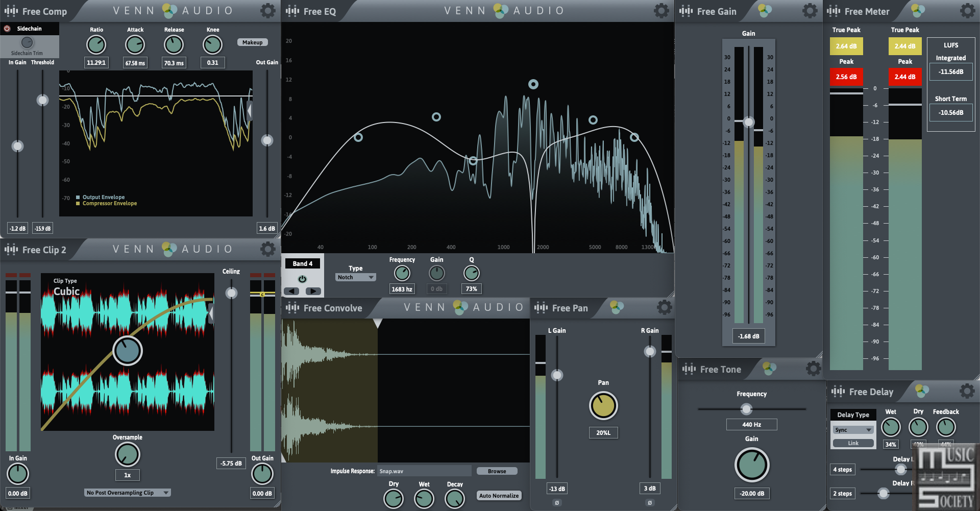Open Free Delay settings gear
The height and width of the screenshot is (511, 980).
tap(967, 391)
